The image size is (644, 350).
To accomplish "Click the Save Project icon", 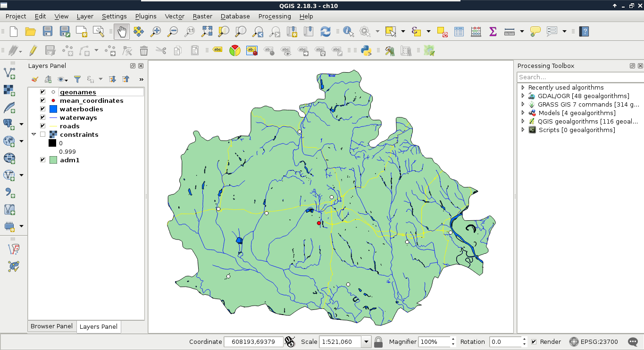I will (x=48, y=32).
